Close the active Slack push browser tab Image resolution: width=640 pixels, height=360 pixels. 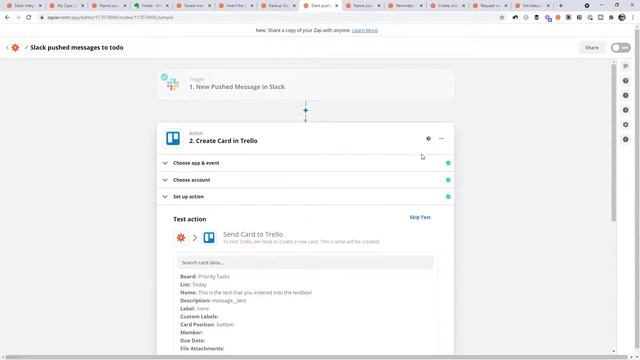point(336,6)
